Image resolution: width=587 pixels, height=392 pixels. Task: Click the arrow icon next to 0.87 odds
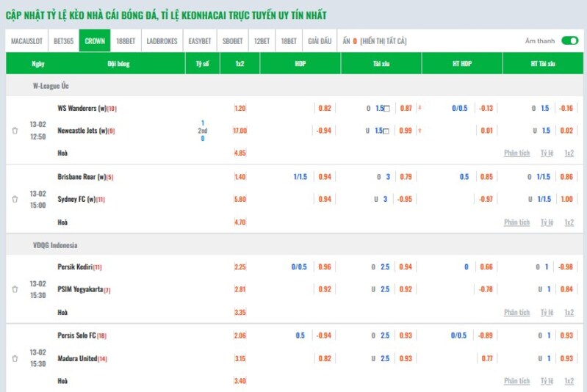tap(419, 108)
